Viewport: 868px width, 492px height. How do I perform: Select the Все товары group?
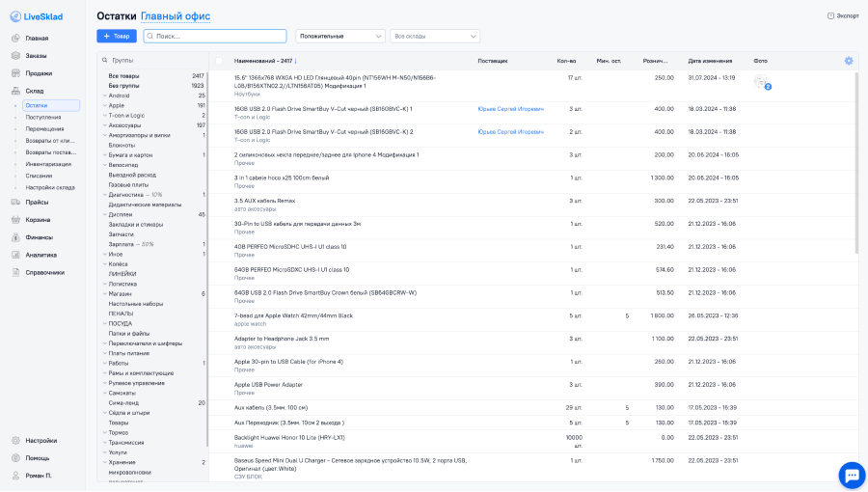coord(124,76)
